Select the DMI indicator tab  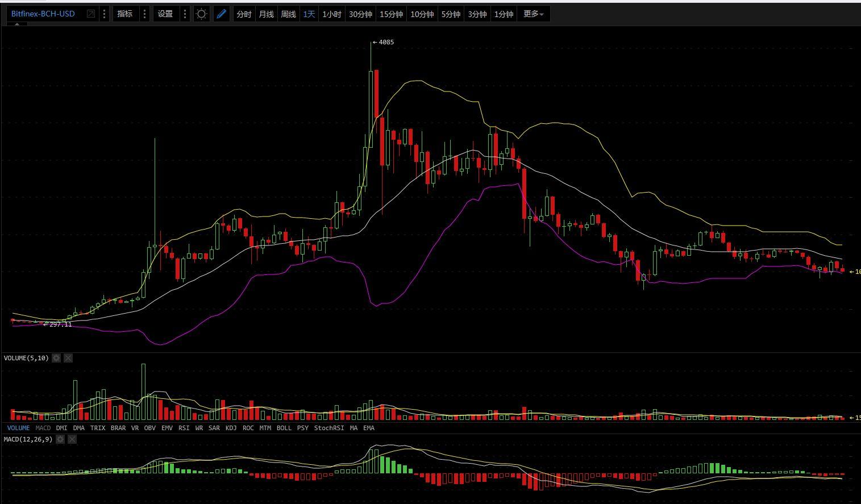click(x=61, y=428)
